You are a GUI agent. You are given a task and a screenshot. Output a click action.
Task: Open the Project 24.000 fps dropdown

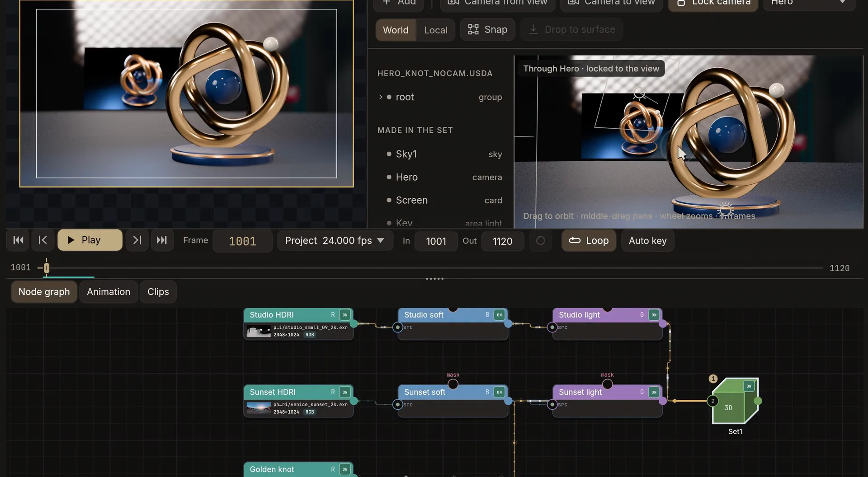[x=335, y=241]
